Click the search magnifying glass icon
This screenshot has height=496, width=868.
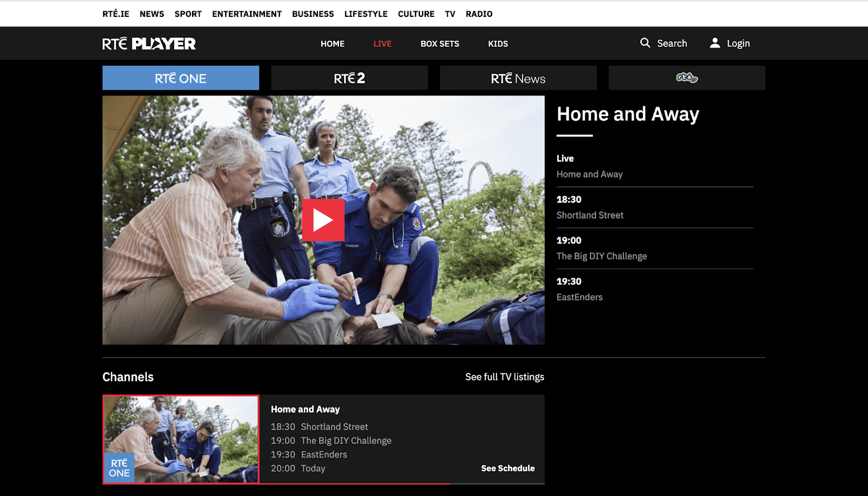click(645, 43)
